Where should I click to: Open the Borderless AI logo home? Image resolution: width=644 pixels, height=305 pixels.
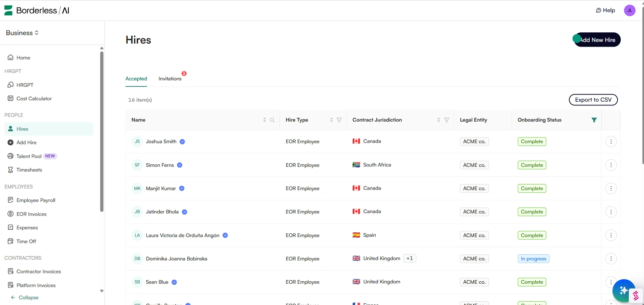(37, 10)
